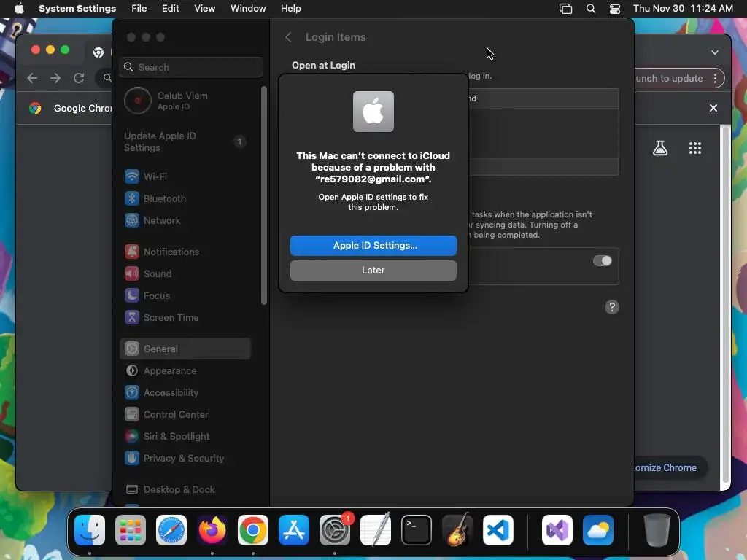Open Notifications settings

coord(186,252)
